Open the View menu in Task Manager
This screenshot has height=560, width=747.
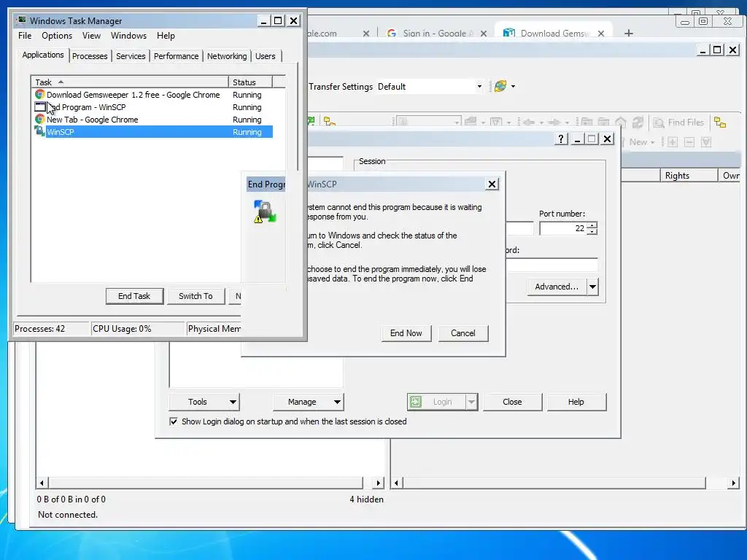tap(91, 36)
